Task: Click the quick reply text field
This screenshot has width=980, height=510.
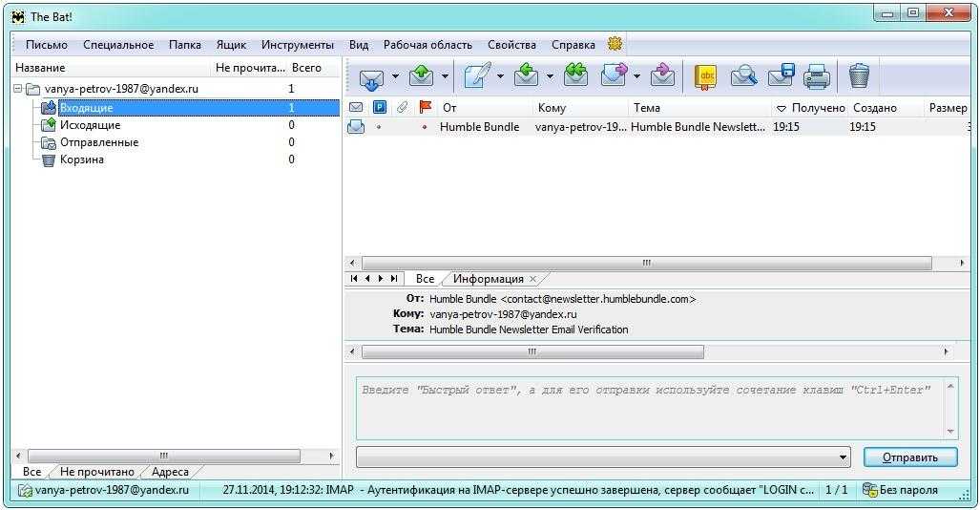Action: 649,407
